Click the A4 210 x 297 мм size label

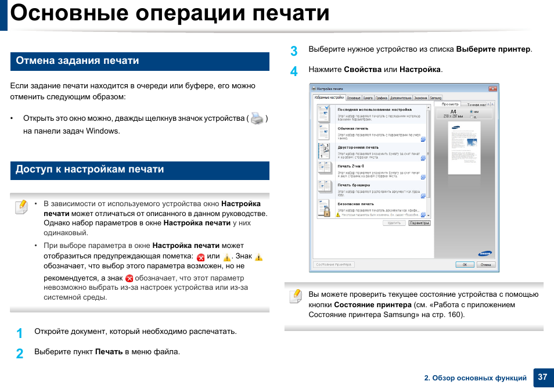tap(454, 114)
